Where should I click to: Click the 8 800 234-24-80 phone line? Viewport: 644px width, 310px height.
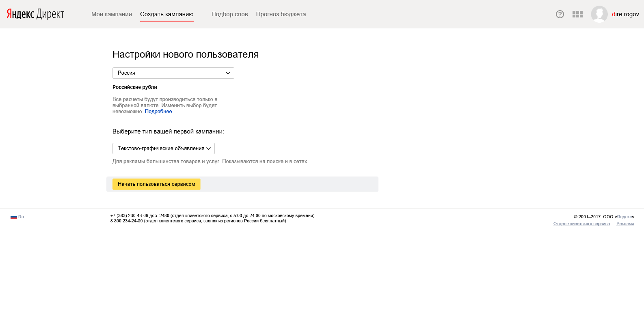(198, 221)
